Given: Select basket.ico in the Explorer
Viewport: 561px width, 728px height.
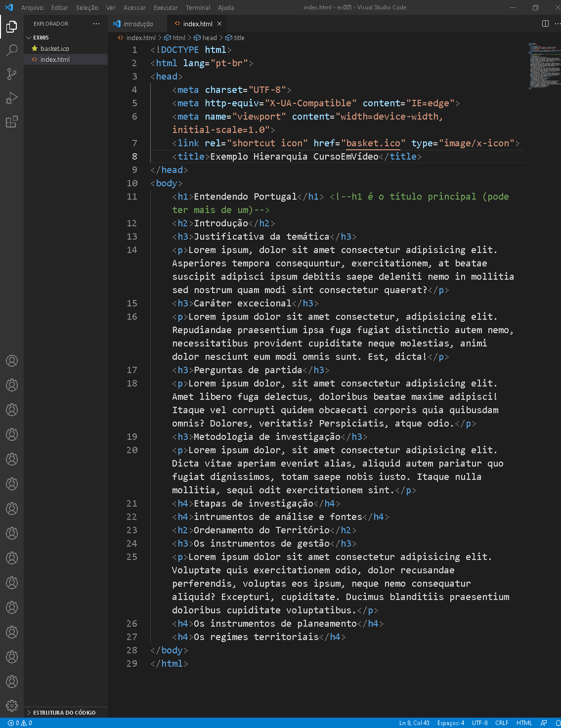Looking at the screenshot, I should coord(66,48).
